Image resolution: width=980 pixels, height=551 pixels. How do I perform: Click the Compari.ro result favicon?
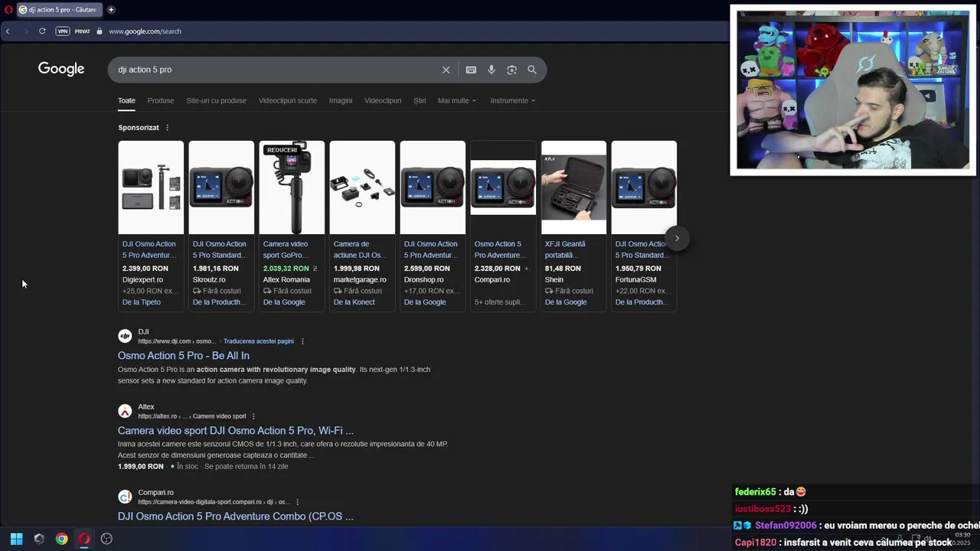[x=125, y=497]
